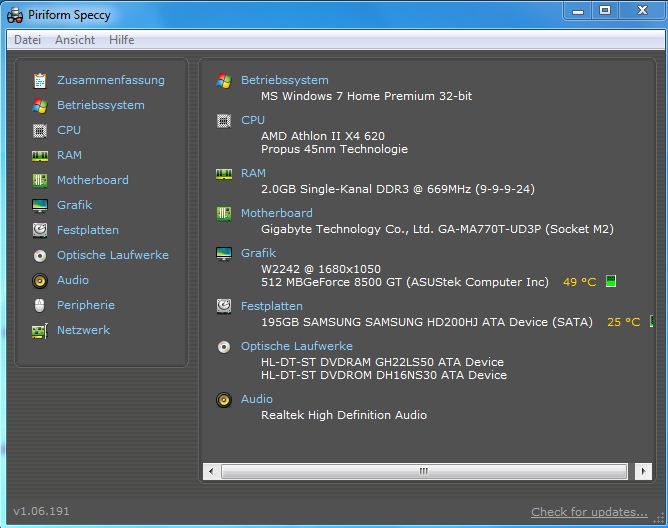Click the Betriebssystem Windows flag icon in sidebar

click(40, 105)
